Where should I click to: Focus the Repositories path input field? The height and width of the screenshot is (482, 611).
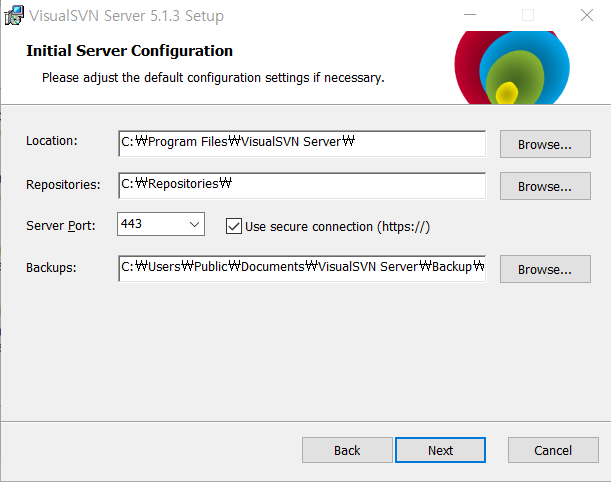click(302, 186)
